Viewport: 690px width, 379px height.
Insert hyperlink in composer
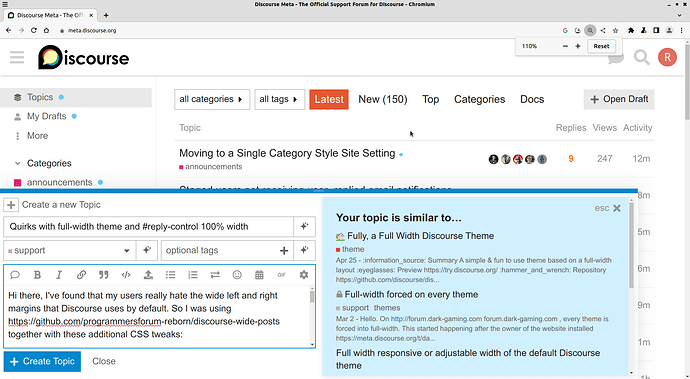[81, 275]
